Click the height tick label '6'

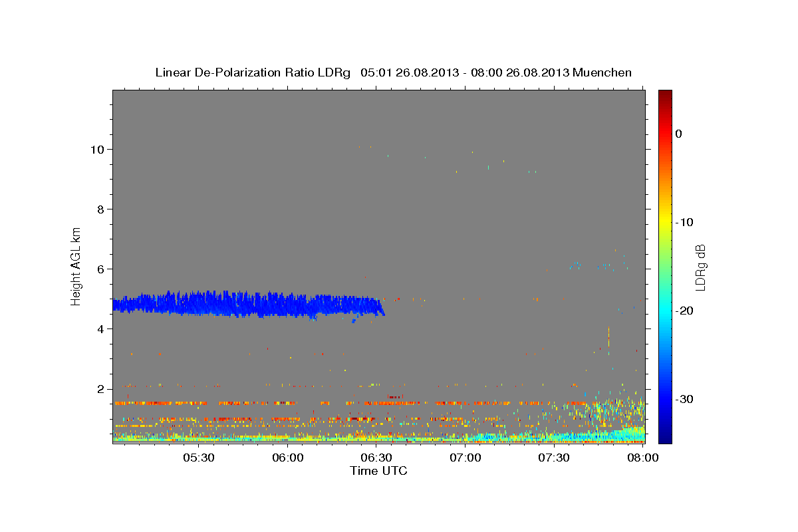click(101, 269)
